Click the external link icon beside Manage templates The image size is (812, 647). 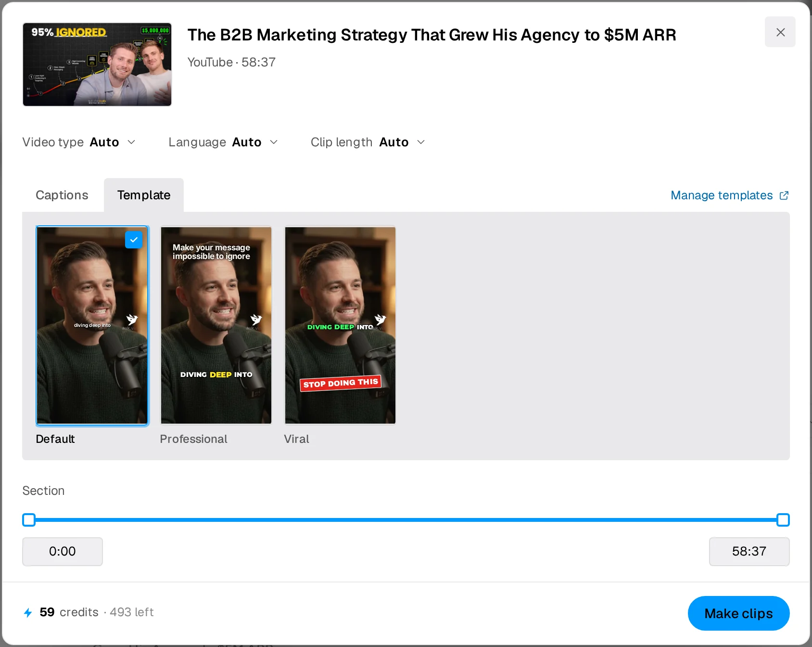[784, 195]
